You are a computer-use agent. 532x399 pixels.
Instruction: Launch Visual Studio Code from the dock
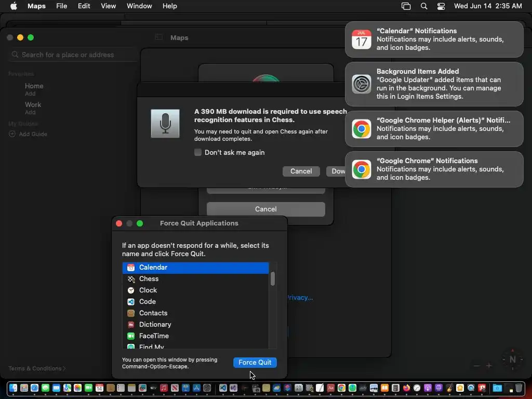[x=223, y=388]
